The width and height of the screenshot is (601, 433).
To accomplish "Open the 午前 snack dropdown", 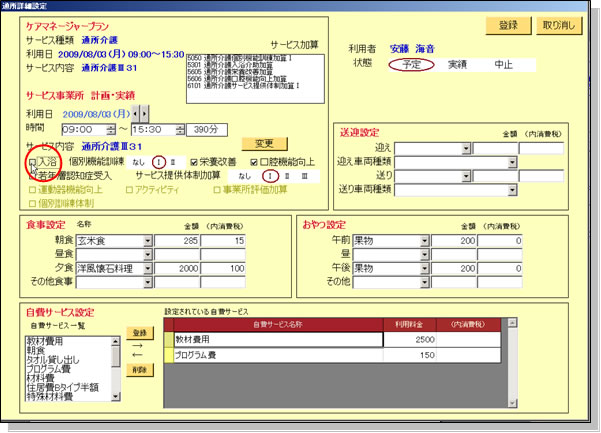I will point(424,241).
